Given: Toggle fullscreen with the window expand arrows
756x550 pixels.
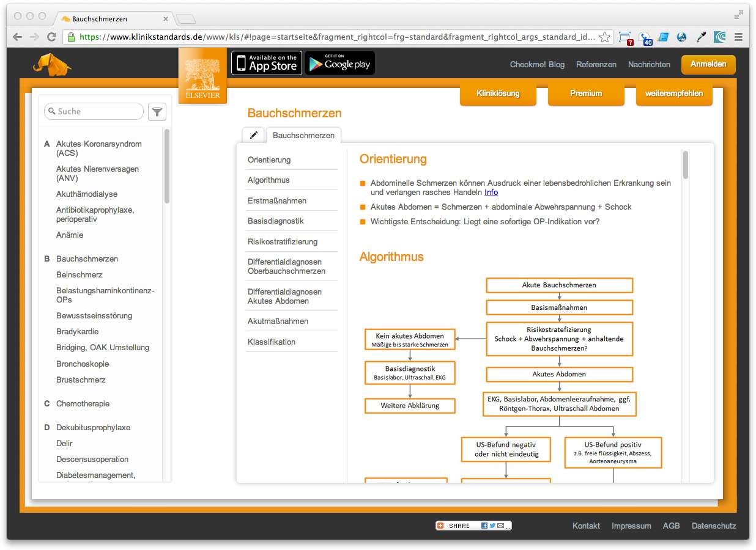Looking at the screenshot, I should click(x=739, y=15).
